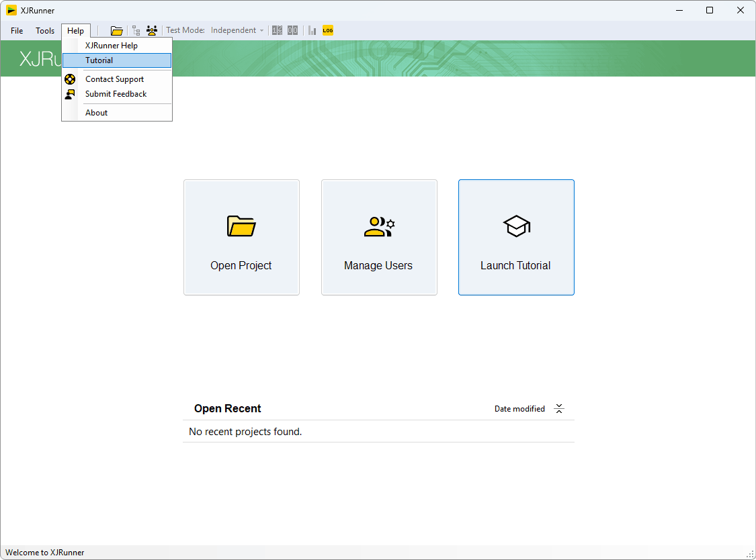The height and width of the screenshot is (560, 756).
Task: Click the yellow LOG toolbar icon
Action: coord(328,30)
